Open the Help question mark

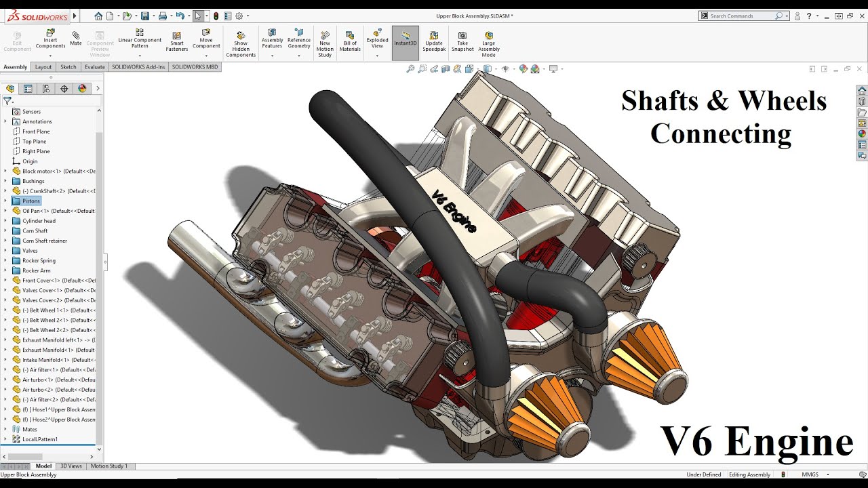[x=809, y=16]
